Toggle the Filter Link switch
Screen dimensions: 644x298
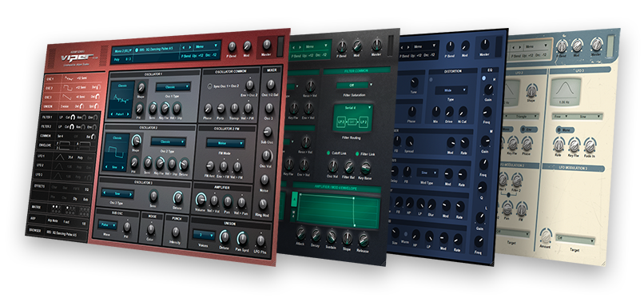pos(357,154)
